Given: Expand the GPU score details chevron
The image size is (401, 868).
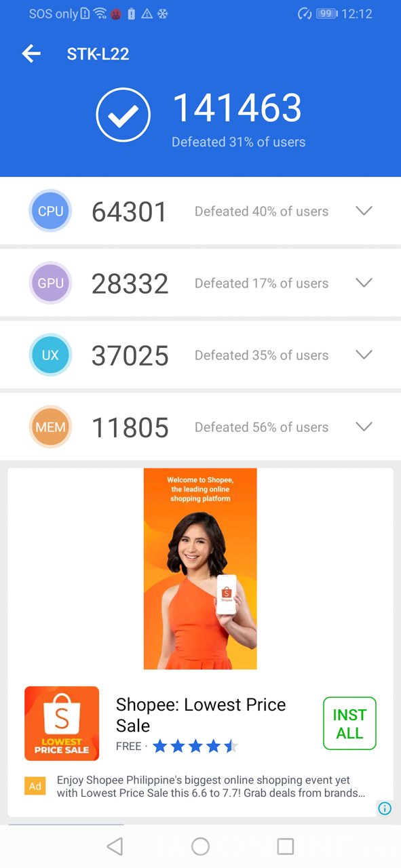Looking at the screenshot, I should click(x=364, y=283).
